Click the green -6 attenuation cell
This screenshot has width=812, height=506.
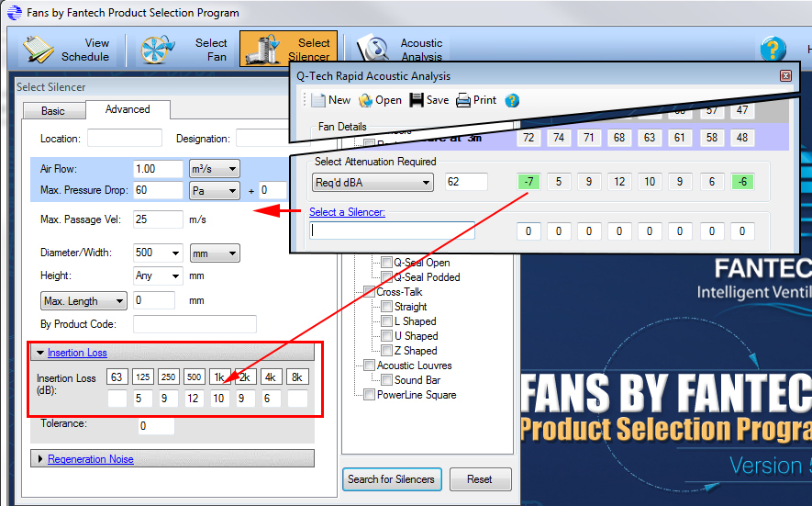click(742, 182)
